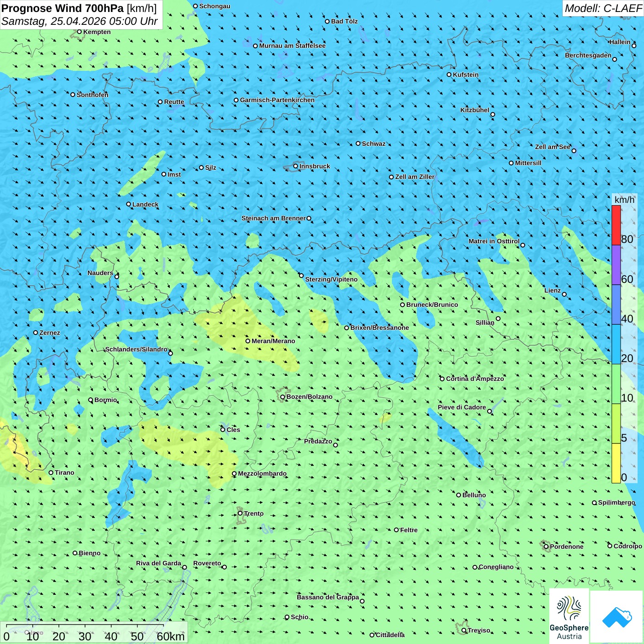Click the 'Reutte' label
The height and width of the screenshot is (644, 644).
[x=174, y=102]
